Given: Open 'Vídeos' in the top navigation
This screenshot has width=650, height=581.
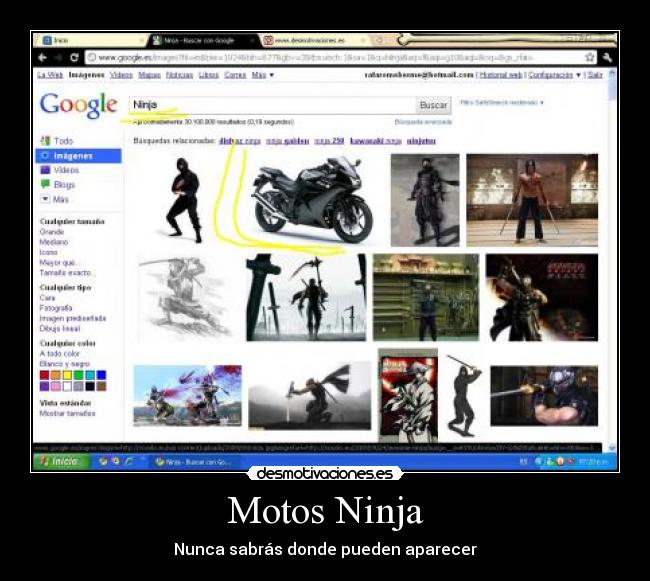Looking at the screenshot, I should click(x=121, y=75).
